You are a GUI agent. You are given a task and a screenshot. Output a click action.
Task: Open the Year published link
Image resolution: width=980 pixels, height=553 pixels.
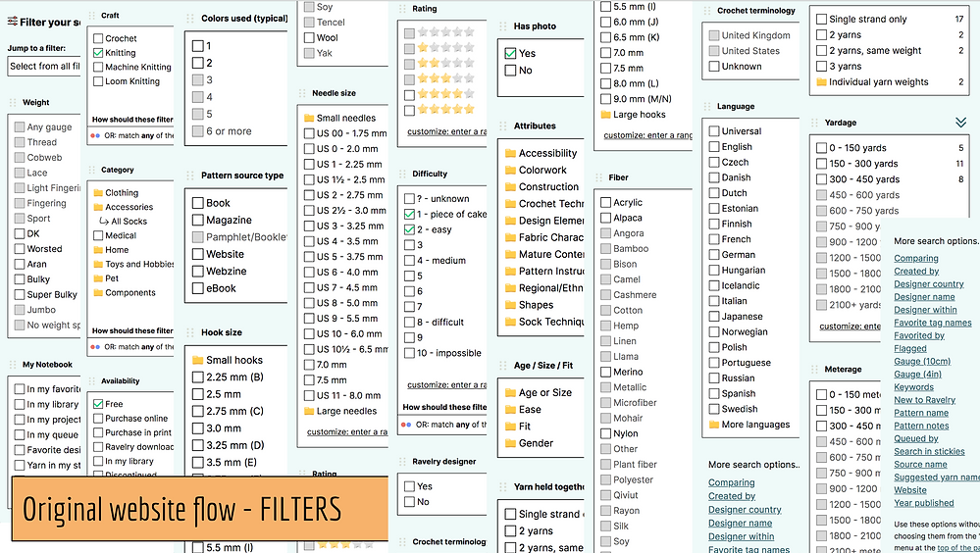pyautogui.click(x=924, y=503)
